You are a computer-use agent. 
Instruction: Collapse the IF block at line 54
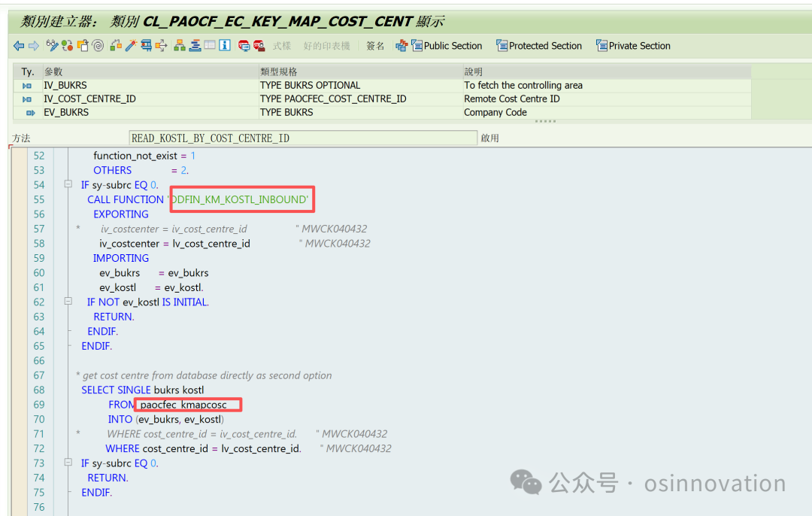[68, 184]
